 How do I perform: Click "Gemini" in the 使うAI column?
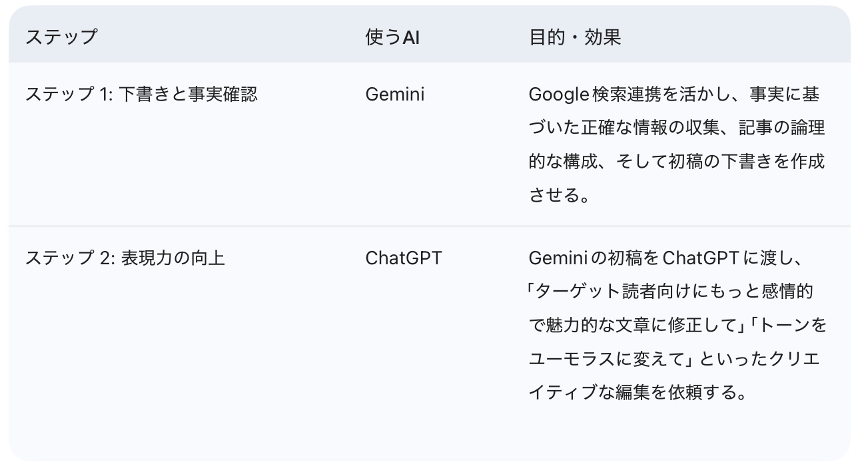[x=394, y=95]
